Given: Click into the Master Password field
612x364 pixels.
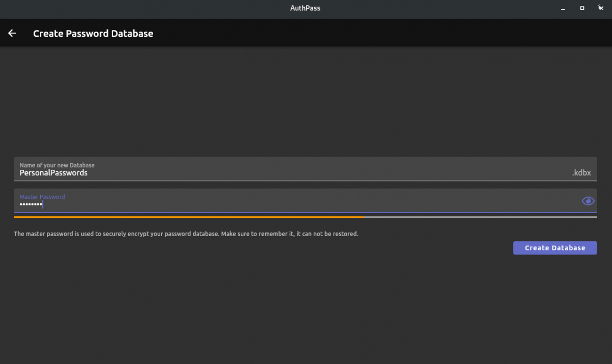Looking at the screenshot, I should (x=305, y=201).
